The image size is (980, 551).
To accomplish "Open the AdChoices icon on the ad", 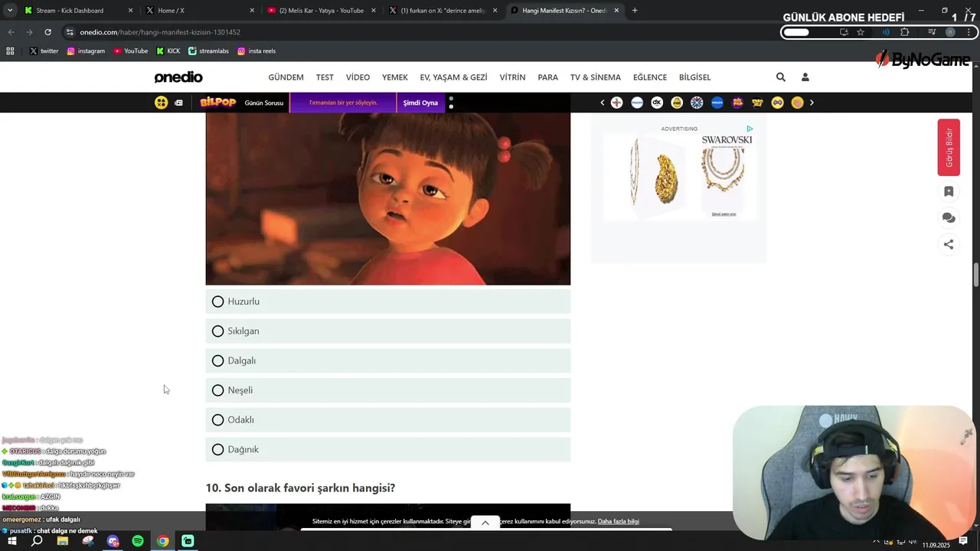I will pos(750,129).
